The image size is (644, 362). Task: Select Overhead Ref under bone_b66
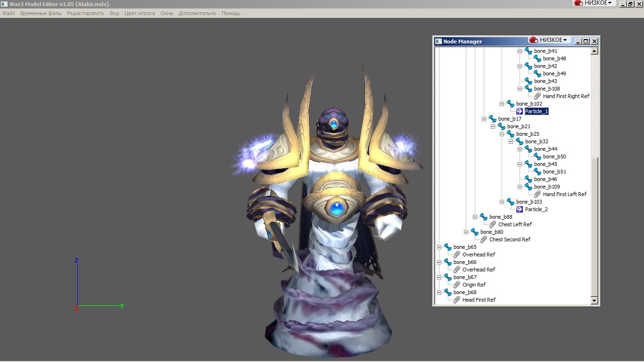click(479, 270)
